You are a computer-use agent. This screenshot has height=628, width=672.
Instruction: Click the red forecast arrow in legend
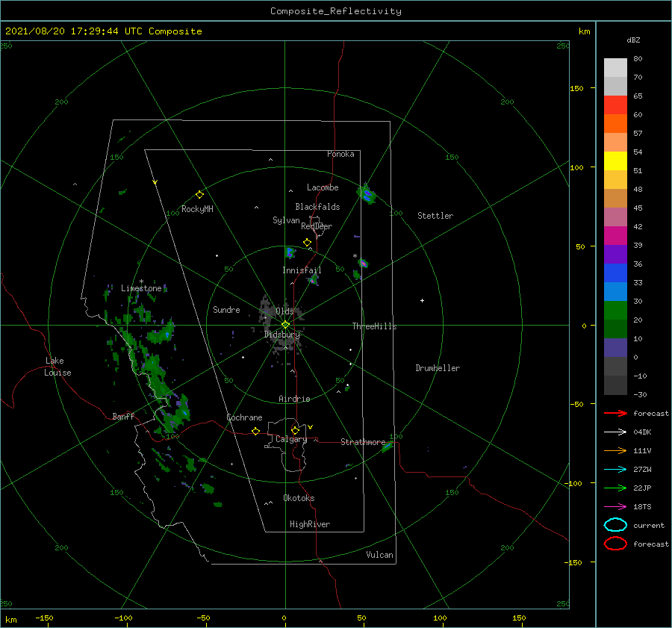coord(615,413)
